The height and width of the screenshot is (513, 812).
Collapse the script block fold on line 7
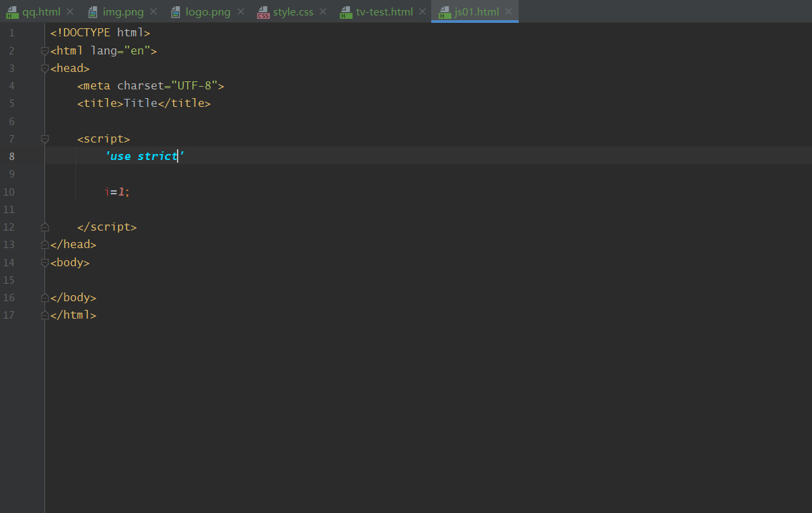point(45,139)
